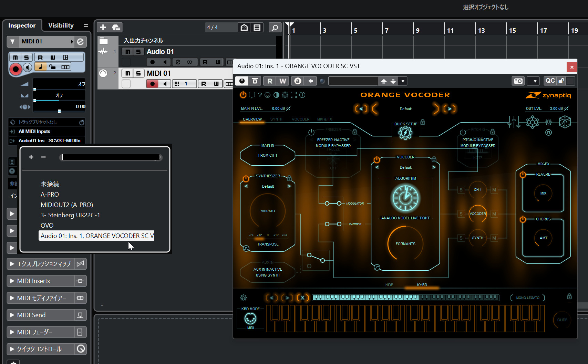Adjust the FORMANTS knob

[x=405, y=244]
